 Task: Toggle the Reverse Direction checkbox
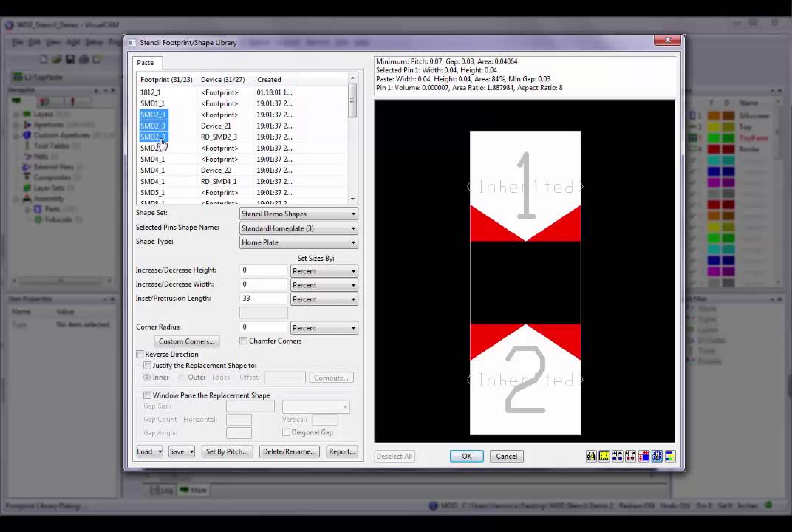click(x=140, y=355)
